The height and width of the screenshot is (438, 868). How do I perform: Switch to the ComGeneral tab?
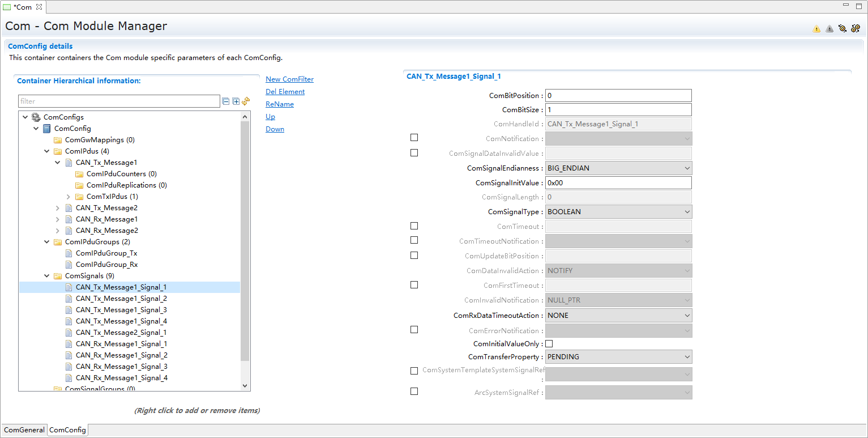pos(24,430)
